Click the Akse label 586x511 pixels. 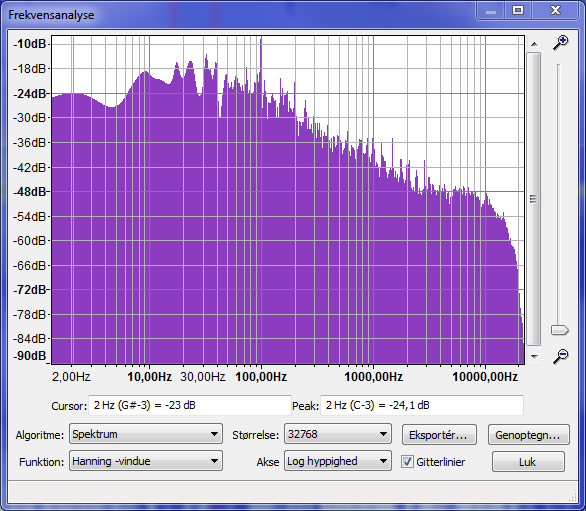pyautogui.click(x=268, y=462)
